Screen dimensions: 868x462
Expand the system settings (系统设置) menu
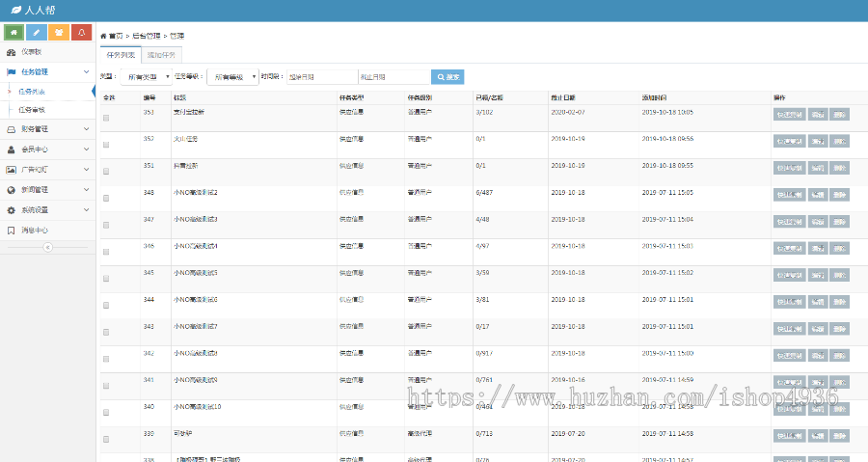(x=47, y=210)
